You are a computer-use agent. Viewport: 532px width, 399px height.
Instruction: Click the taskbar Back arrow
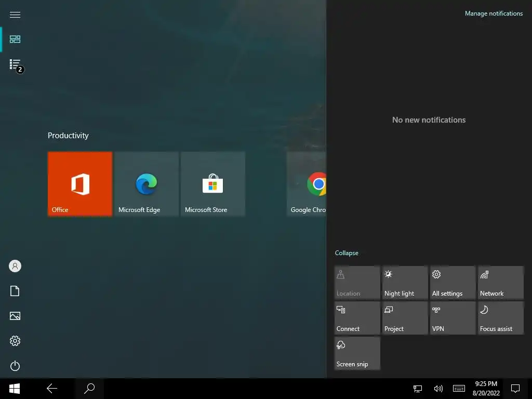click(x=52, y=389)
